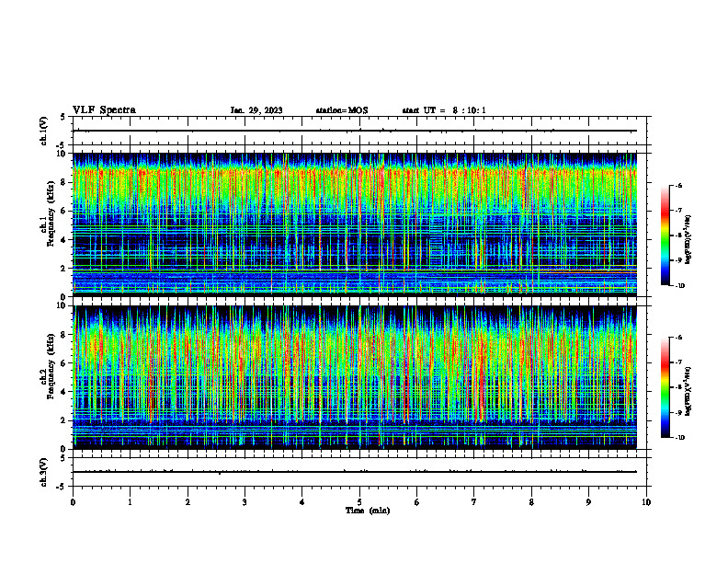The image size is (728, 563).
Task: Click the '-9' label on ch.2 color bar
Action: [x=679, y=412]
